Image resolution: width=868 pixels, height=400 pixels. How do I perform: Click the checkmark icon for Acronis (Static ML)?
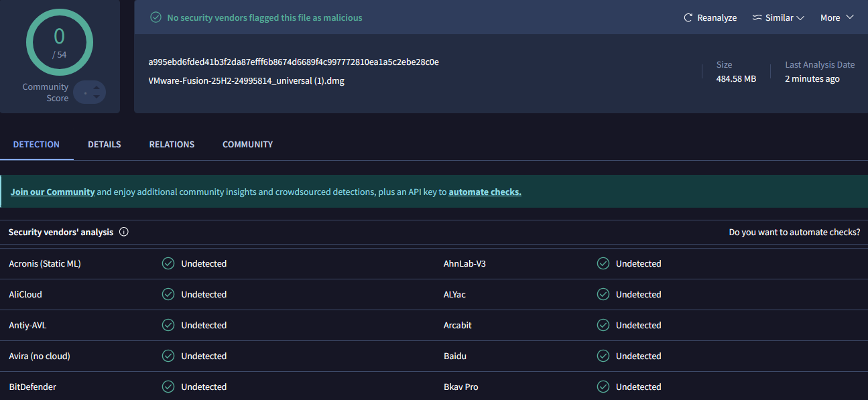168,263
